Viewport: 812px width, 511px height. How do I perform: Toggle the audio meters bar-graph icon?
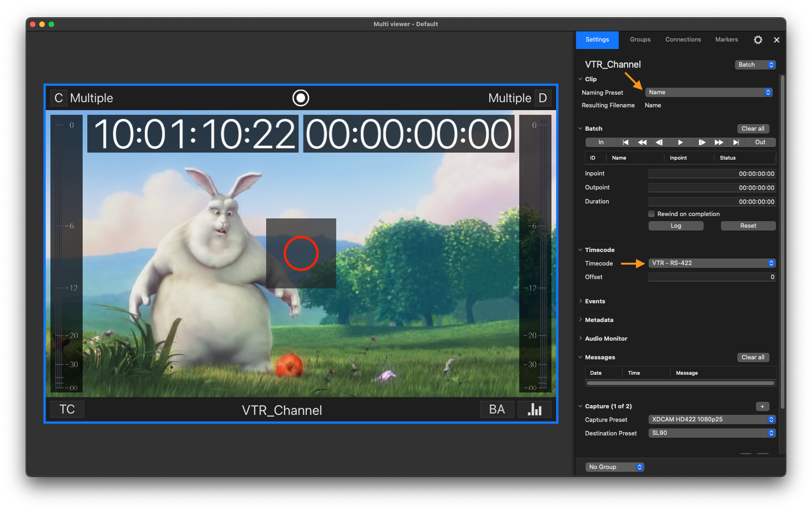535,409
